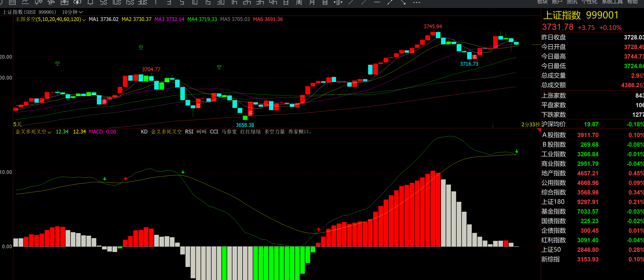
Task: Select the 新综指 row
Action: [593, 259]
